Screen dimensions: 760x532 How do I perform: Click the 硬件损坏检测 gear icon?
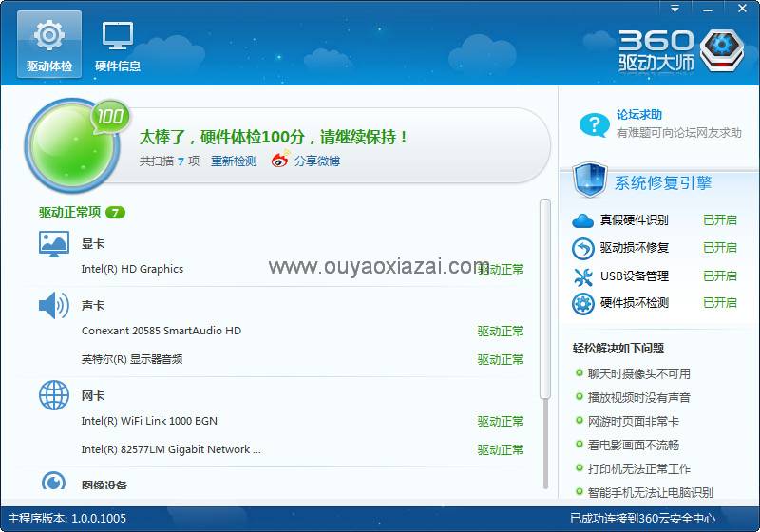(x=582, y=304)
